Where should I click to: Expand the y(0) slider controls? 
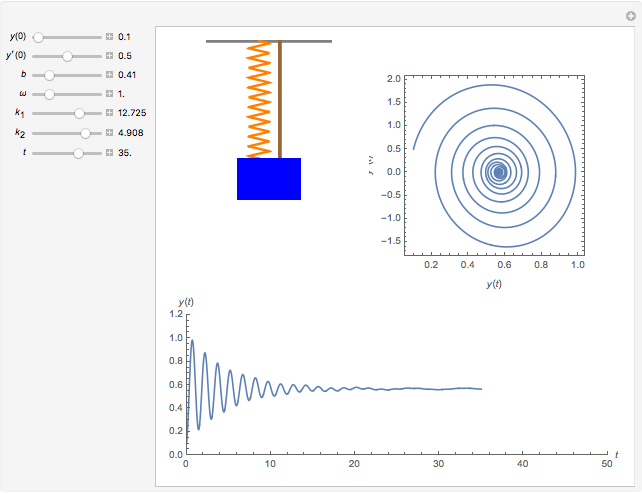click(110, 37)
